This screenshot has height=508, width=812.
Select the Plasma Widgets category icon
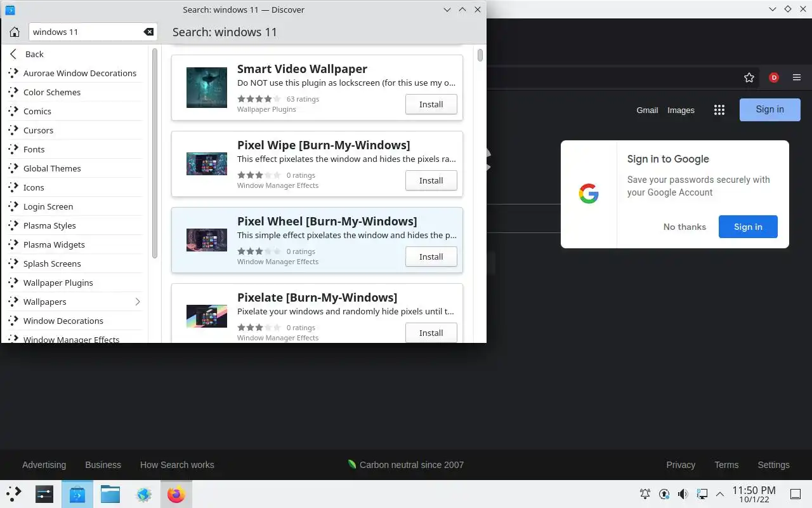coord(13,244)
